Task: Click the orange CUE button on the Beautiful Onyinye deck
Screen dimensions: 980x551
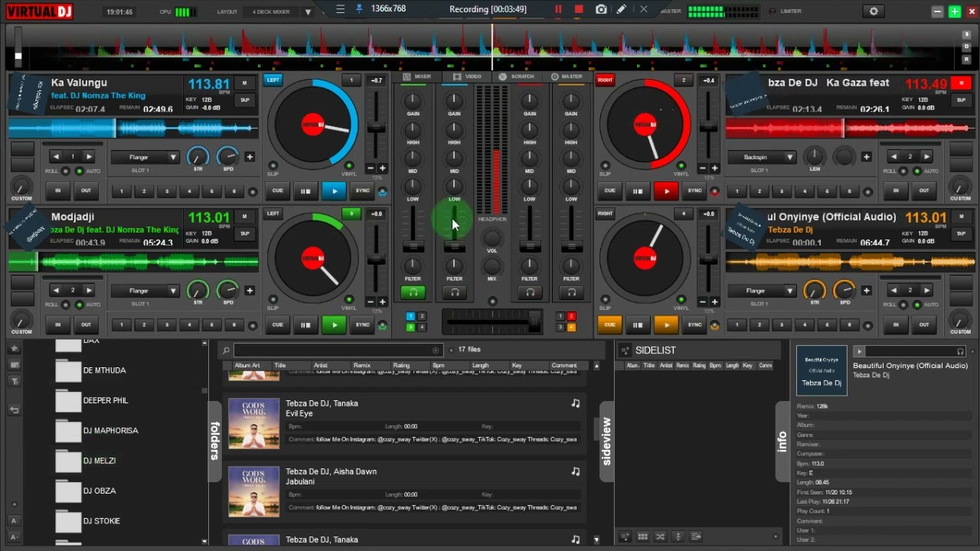Action: [609, 324]
